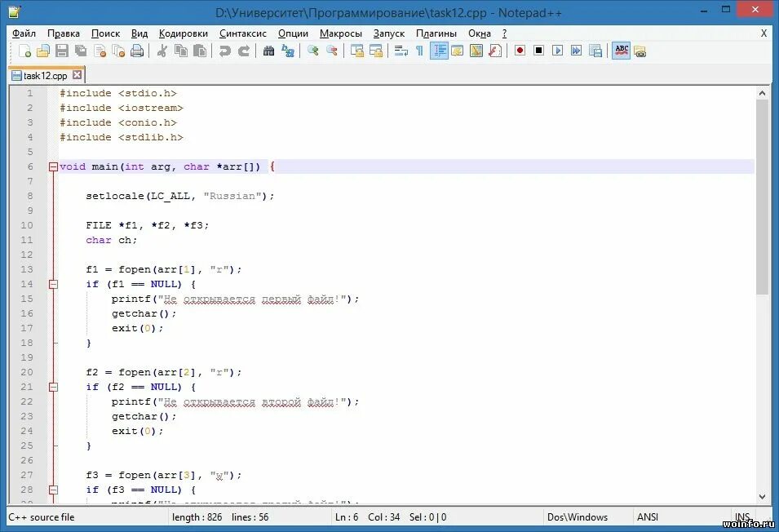Click the 'Ln : 6 Col : 34' status entry
Image resolution: width=779 pixels, height=532 pixels.
point(367,517)
